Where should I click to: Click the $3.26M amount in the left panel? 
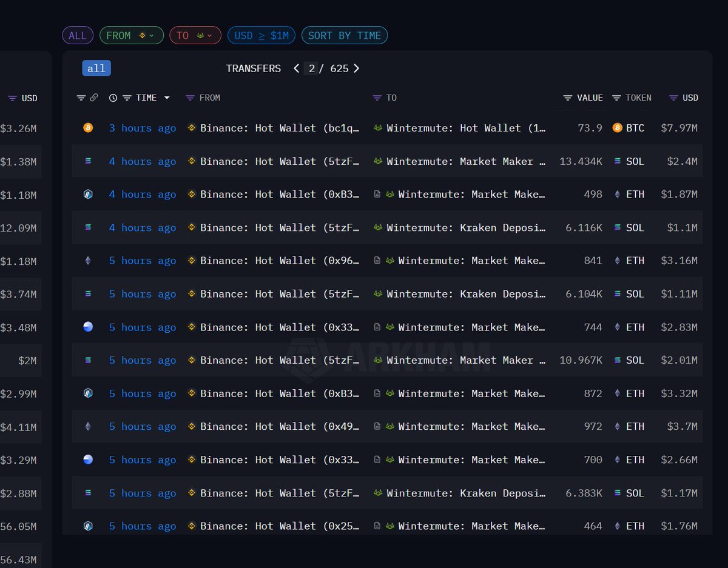(18, 129)
